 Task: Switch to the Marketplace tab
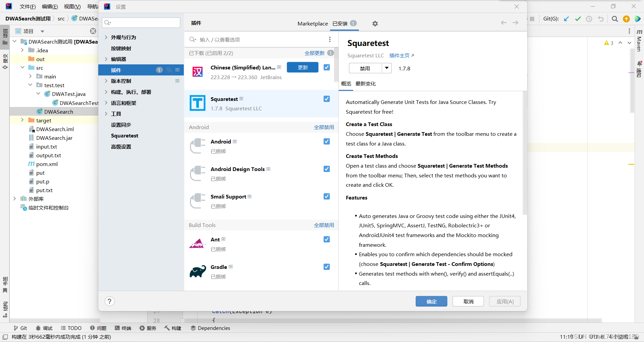point(313,23)
